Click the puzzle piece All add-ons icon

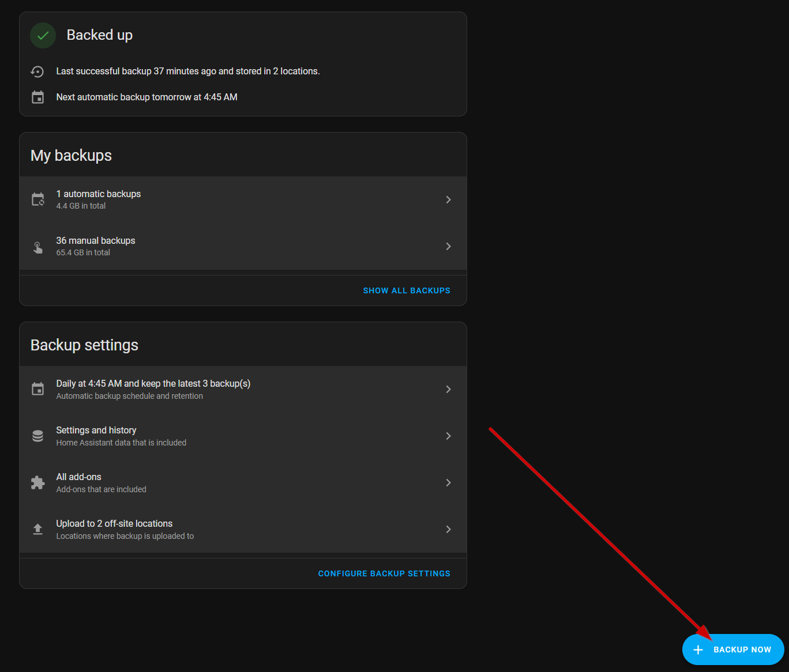37,482
